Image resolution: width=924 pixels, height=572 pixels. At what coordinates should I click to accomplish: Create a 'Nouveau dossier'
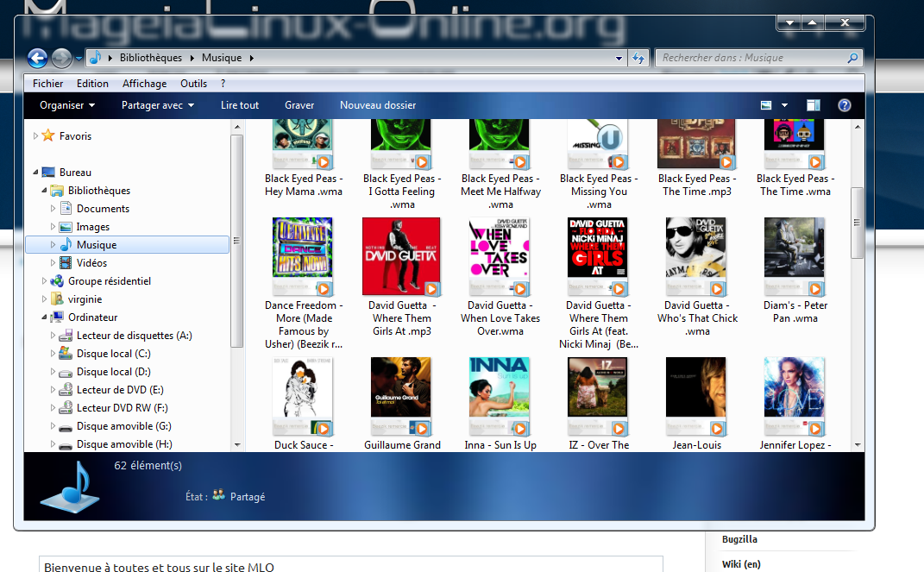[x=378, y=105]
